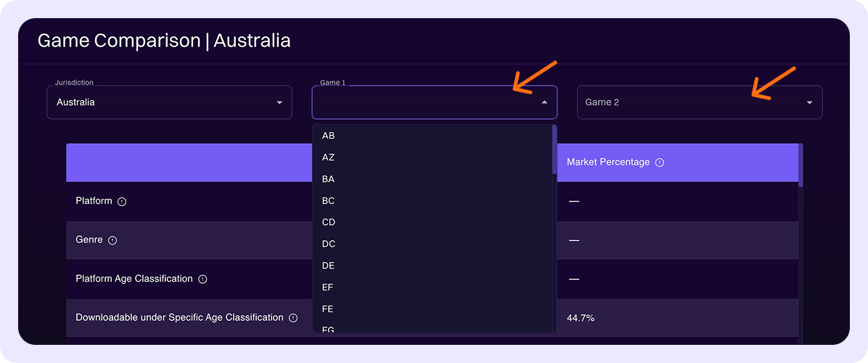The image size is (868, 363).
Task: Click info icon for Platform Age Classification
Action: [x=202, y=279]
